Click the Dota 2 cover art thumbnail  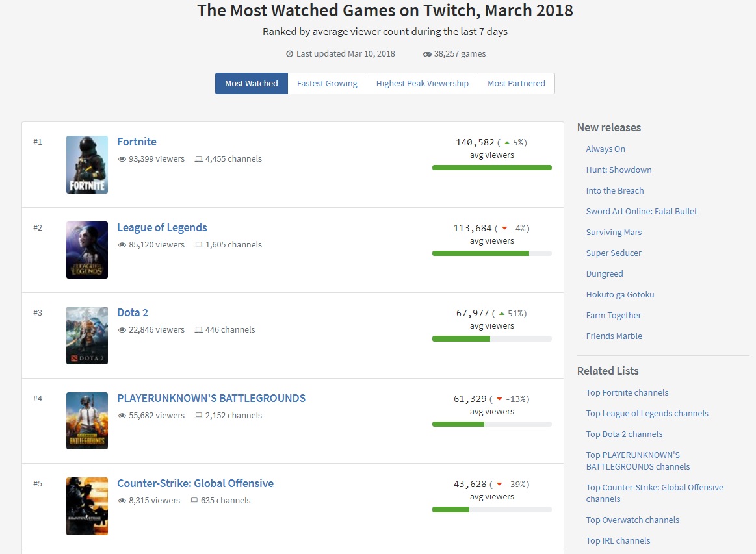(87, 335)
